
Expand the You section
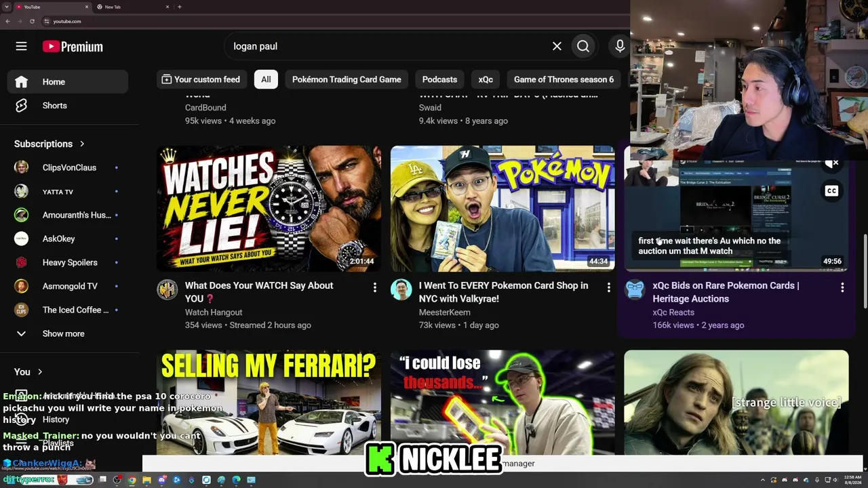tap(28, 371)
